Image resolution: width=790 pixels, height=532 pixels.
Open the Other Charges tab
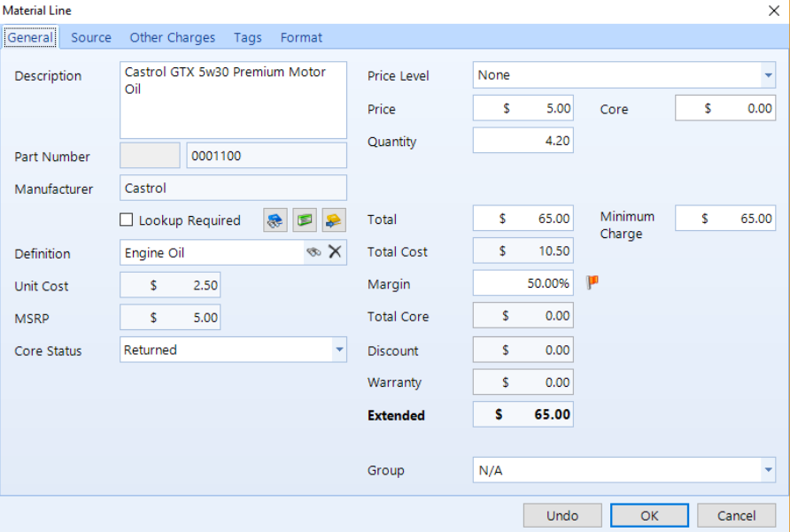173,38
